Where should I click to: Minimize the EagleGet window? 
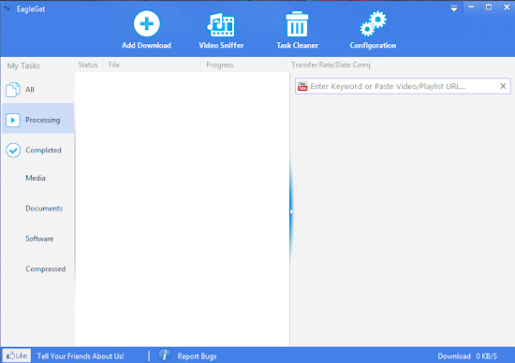[471, 7]
